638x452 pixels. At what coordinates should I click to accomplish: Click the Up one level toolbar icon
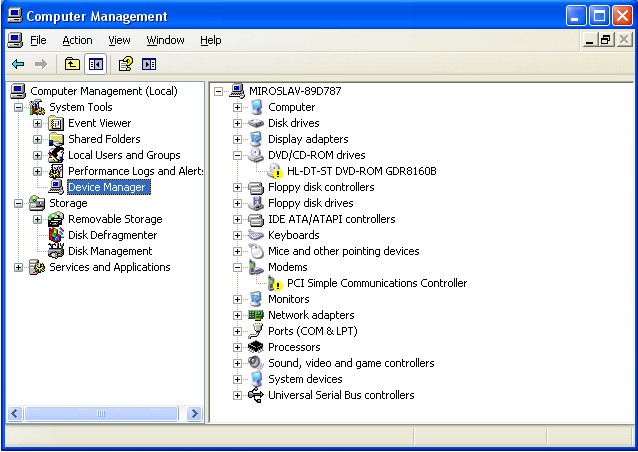click(x=72, y=64)
